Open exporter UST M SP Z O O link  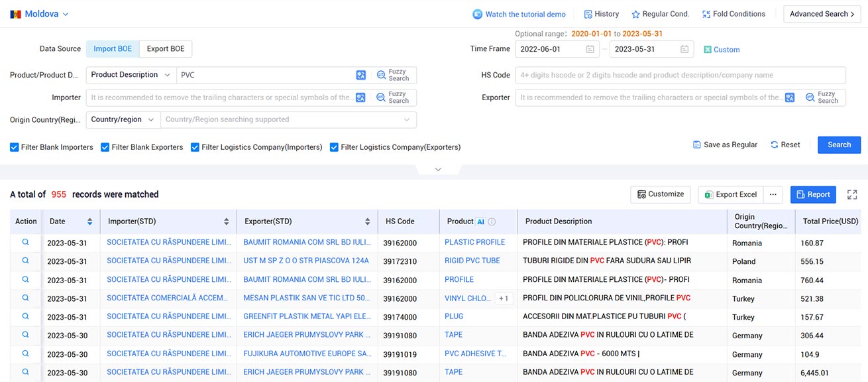(306, 261)
